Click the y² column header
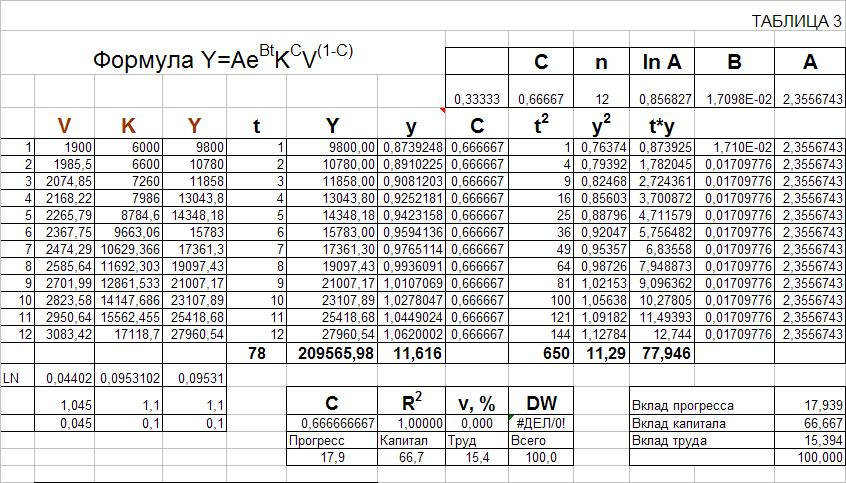The width and height of the screenshot is (846, 483). tap(601, 126)
